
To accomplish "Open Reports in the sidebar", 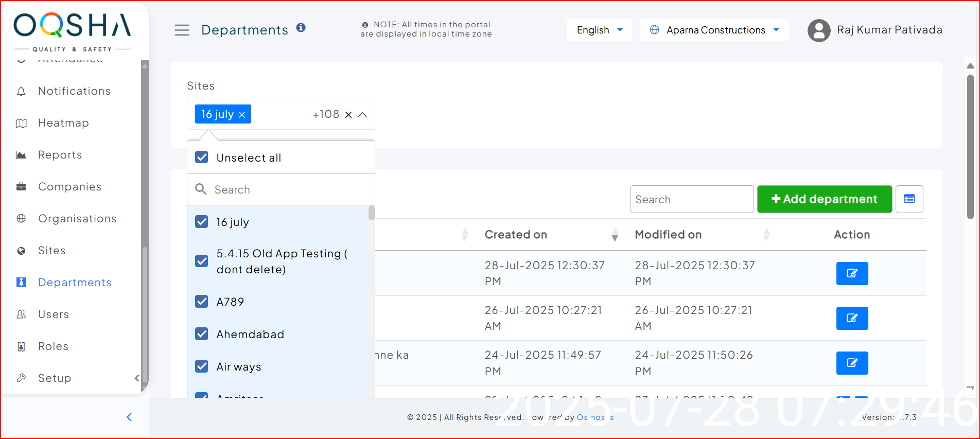I will (60, 155).
